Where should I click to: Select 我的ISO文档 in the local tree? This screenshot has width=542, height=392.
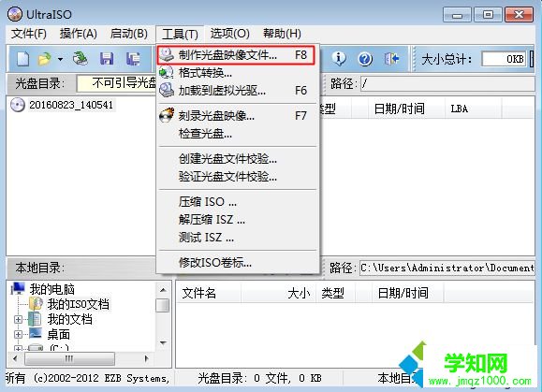click(x=78, y=304)
